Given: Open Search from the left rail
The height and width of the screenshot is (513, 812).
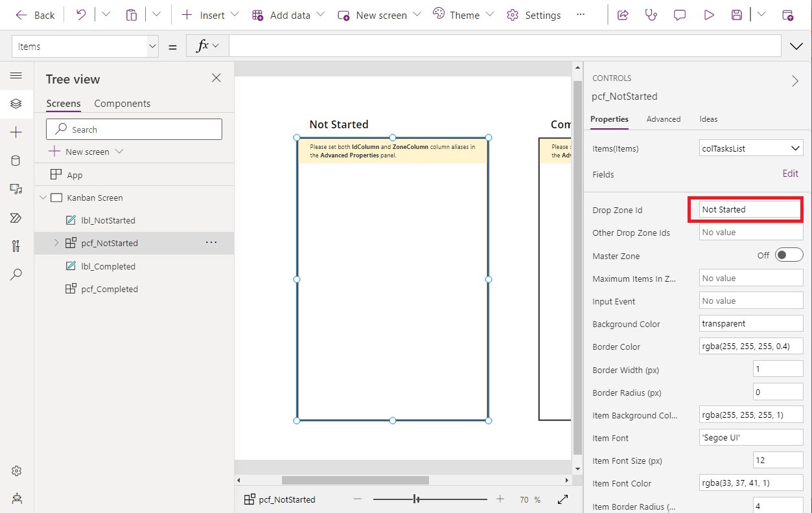Looking at the screenshot, I should 17,274.
